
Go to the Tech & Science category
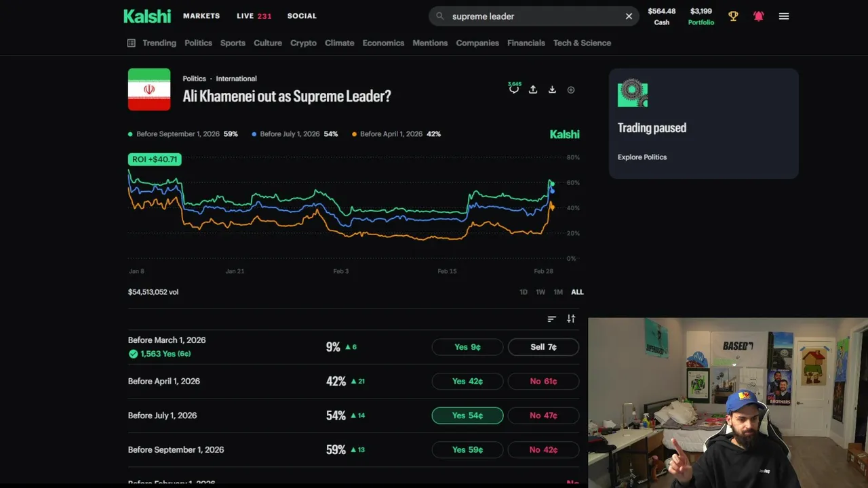[x=582, y=43]
